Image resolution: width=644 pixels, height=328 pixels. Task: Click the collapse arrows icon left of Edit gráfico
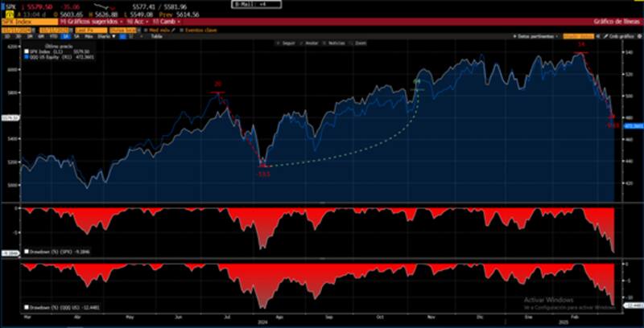[x=598, y=36]
